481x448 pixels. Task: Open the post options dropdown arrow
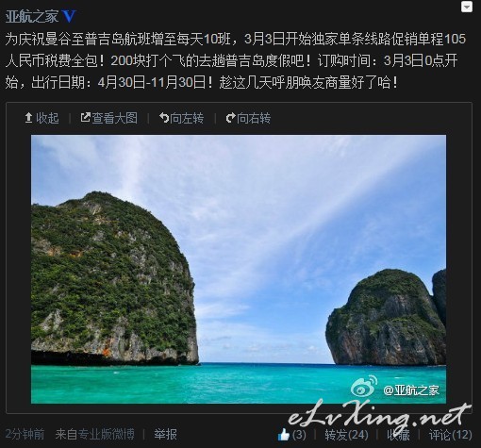coord(467,7)
